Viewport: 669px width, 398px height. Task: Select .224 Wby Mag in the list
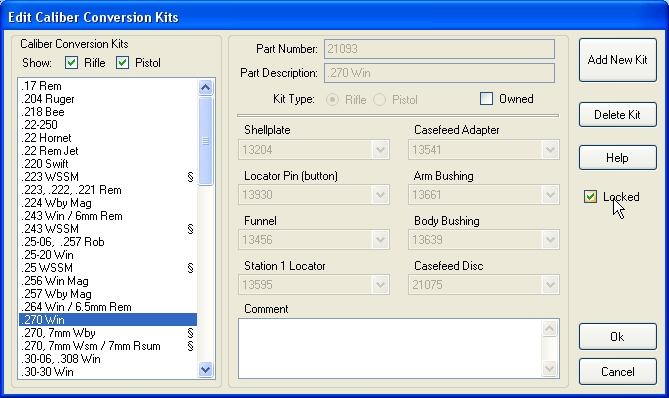click(x=108, y=203)
